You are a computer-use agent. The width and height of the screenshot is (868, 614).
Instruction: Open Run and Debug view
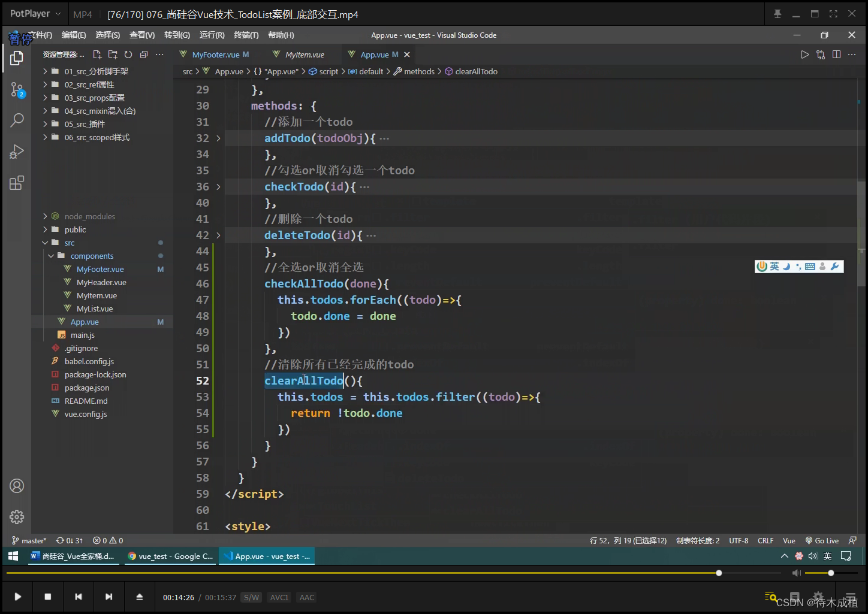(17, 152)
